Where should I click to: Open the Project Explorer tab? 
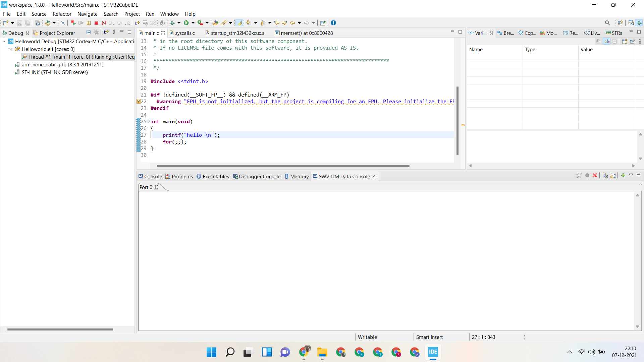54,33
